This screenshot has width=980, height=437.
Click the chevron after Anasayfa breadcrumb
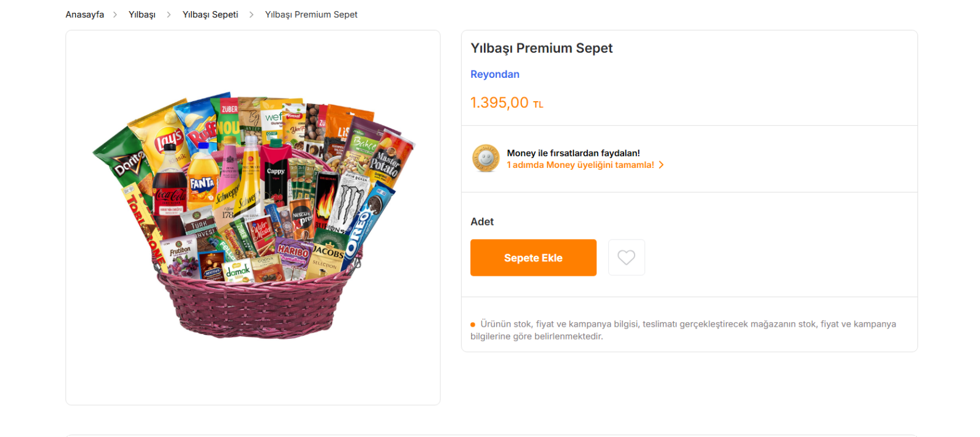[x=115, y=15]
